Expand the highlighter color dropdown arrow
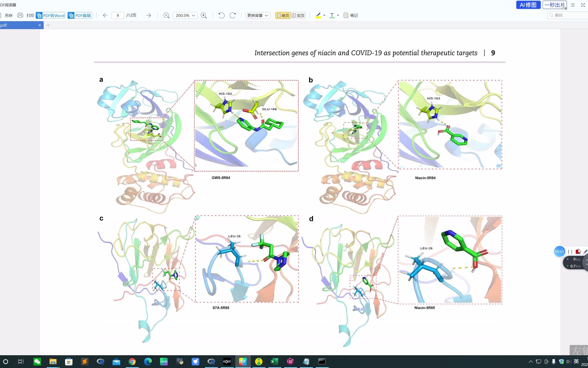Screen dimensions: 588x368 (x=324, y=15)
